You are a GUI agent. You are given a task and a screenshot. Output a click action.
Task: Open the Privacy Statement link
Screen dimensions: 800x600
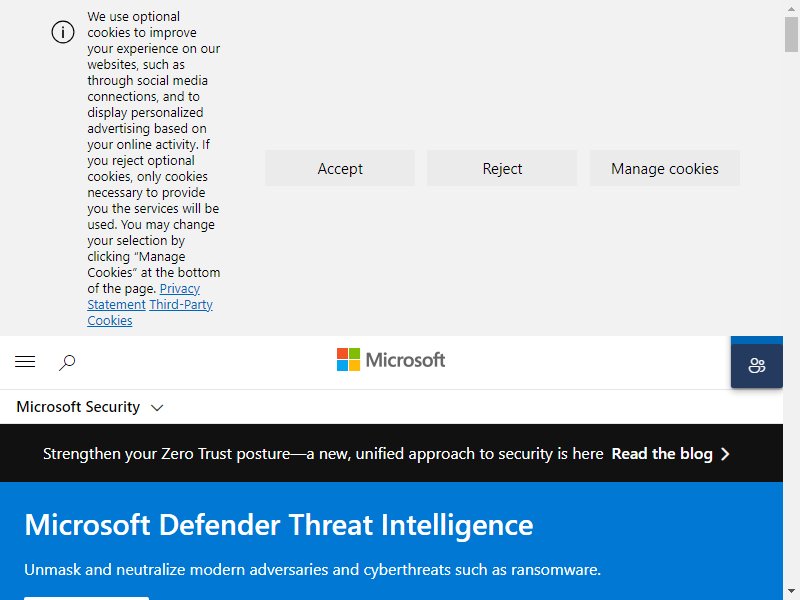tap(143, 296)
